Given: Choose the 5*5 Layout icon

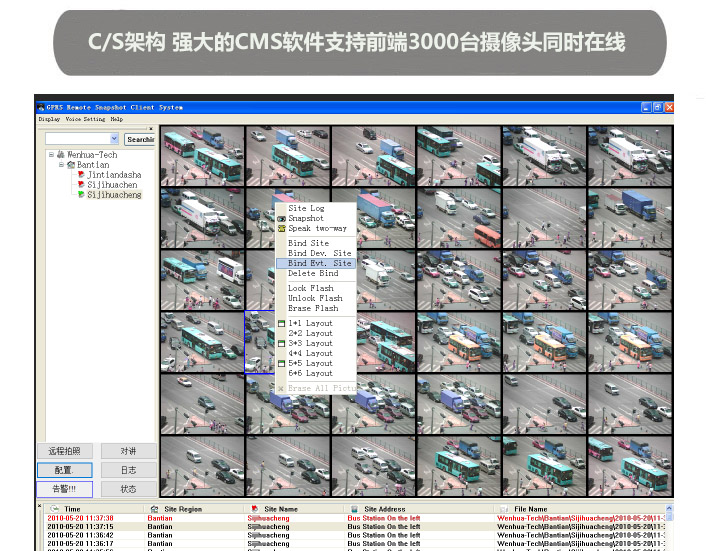Looking at the screenshot, I should 281,364.
